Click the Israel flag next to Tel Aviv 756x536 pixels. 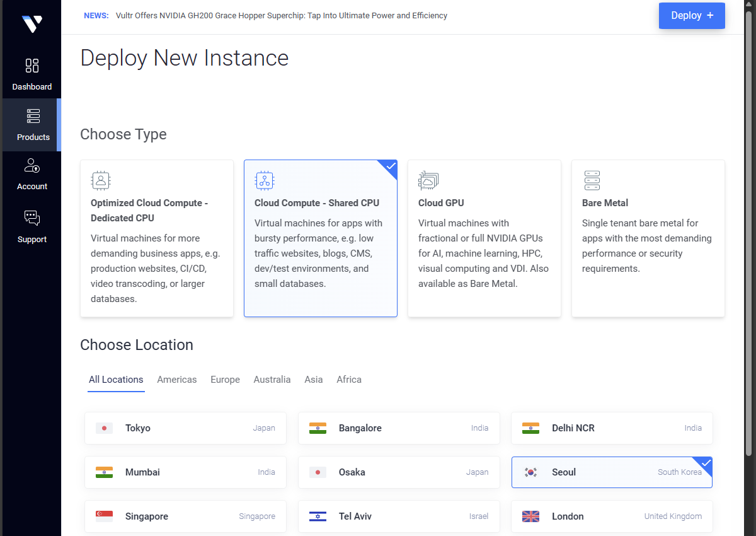pyautogui.click(x=318, y=516)
